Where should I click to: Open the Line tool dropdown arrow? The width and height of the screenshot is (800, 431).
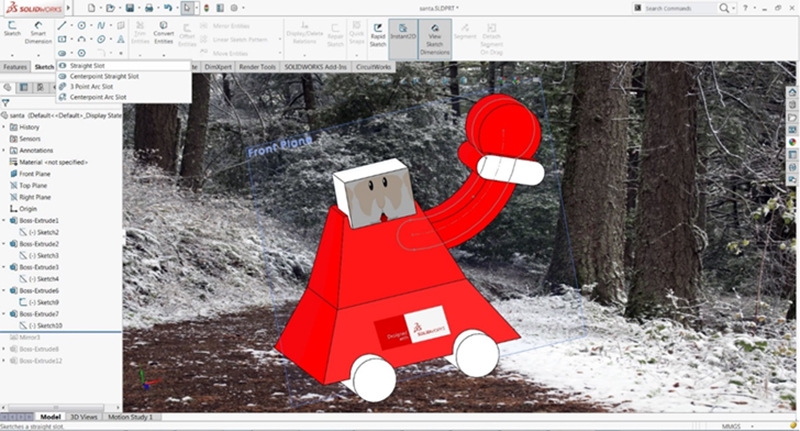pos(71,26)
